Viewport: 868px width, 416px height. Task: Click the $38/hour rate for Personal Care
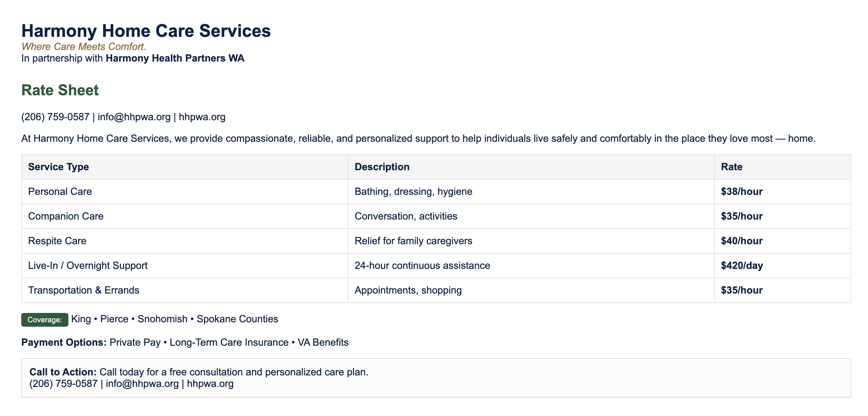[741, 191]
